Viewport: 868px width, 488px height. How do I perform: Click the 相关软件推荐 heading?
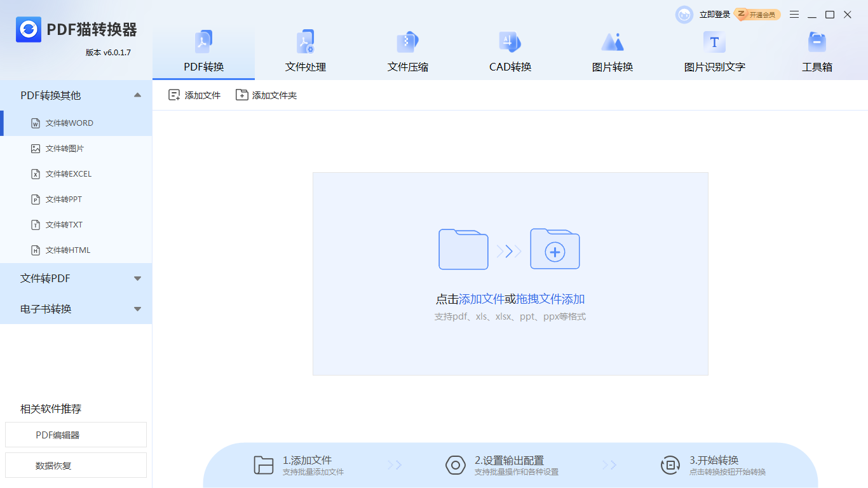click(51, 409)
